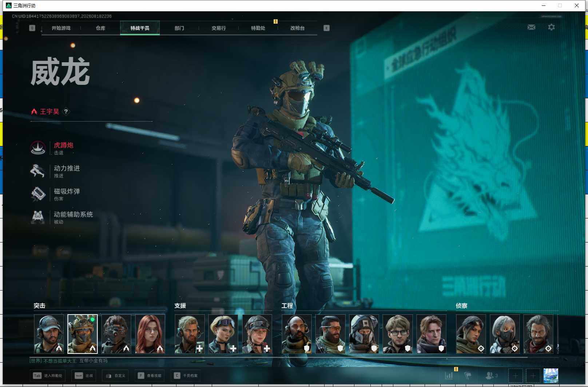Click the 王宇昊 operator name
The width and height of the screenshot is (588, 387).
click(49, 112)
